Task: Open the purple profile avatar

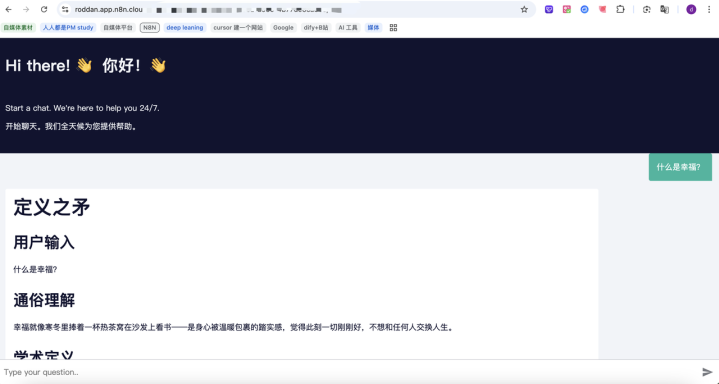Action: 691,9
